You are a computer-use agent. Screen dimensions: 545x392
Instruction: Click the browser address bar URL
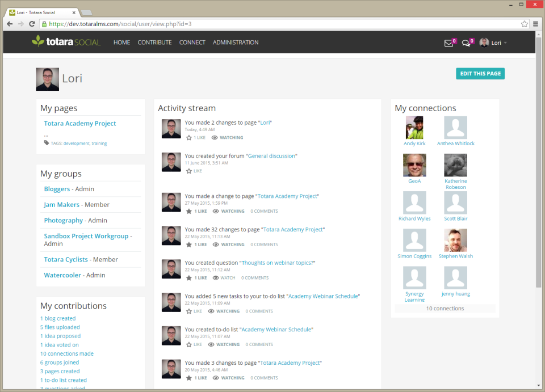coord(120,24)
